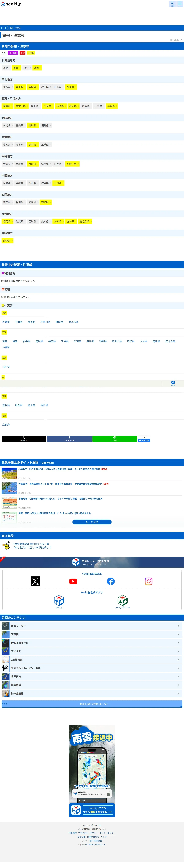This screenshot has width=184, height=868.
Task: Expand 気象予報士のポイント解説 row chevron
Action: pyautogui.click(x=178, y=668)
